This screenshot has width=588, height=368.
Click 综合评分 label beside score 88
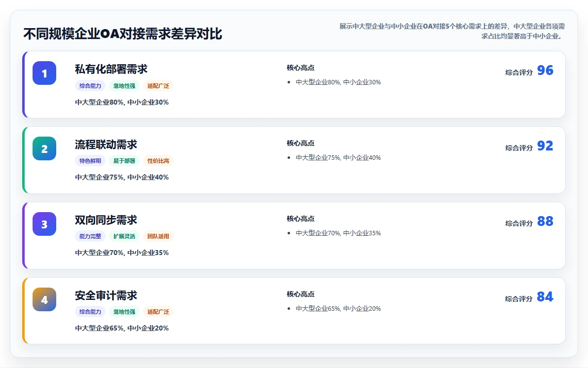518,223
